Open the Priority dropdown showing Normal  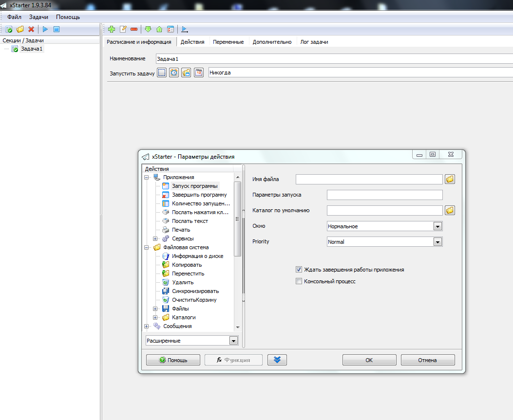437,242
